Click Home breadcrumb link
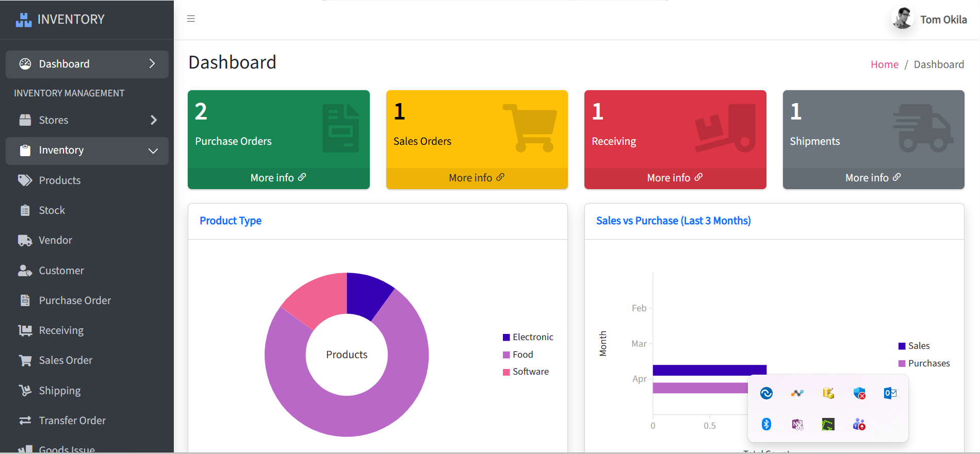 point(885,64)
